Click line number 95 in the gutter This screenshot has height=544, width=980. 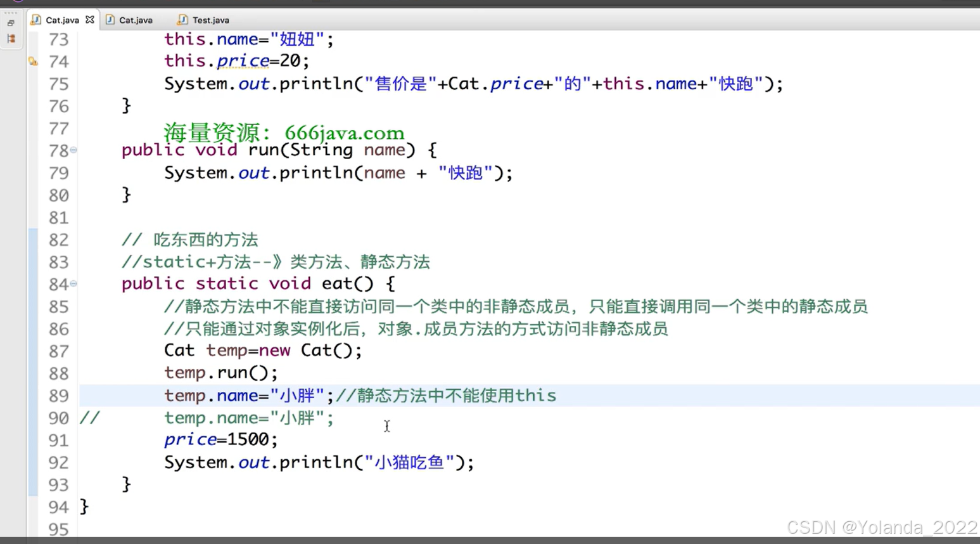[58, 529]
